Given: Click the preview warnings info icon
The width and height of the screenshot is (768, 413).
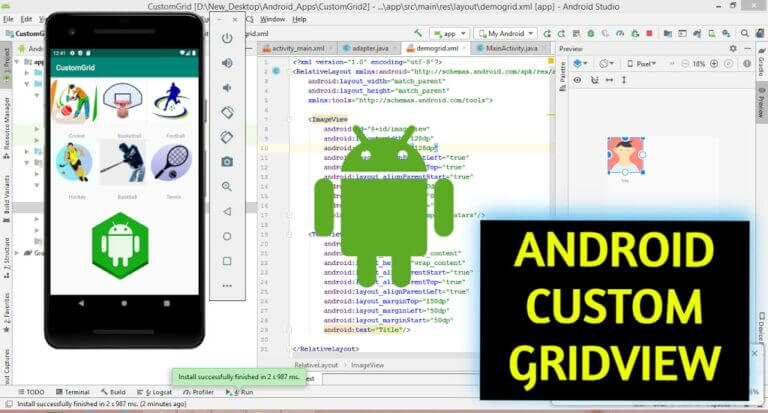Looking at the screenshot, I should point(747,64).
